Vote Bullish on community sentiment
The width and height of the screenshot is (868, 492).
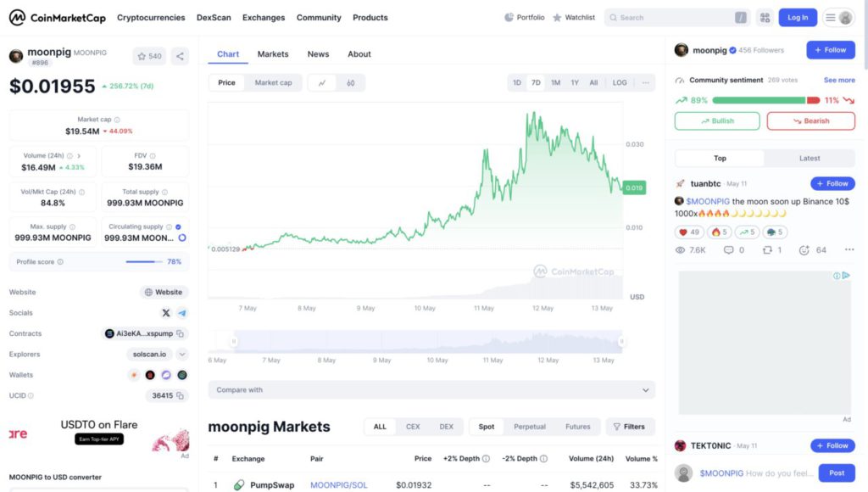tap(717, 120)
